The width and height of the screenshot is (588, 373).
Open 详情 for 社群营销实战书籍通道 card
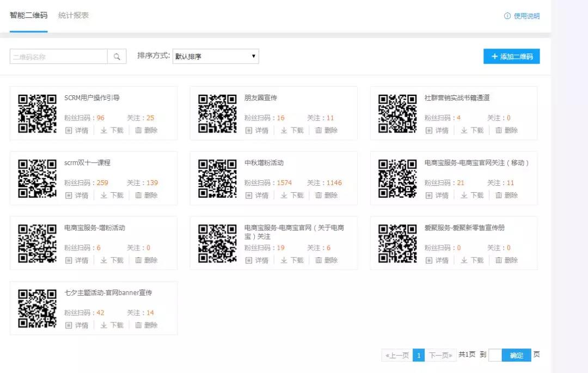pos(437,130)
